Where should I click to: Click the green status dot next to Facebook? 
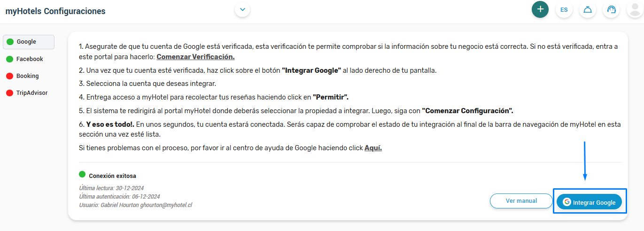(9, 59)
